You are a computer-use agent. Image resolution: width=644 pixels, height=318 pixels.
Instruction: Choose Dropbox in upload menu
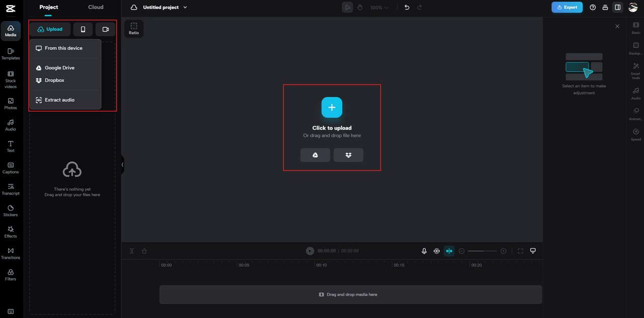[65, 80]
